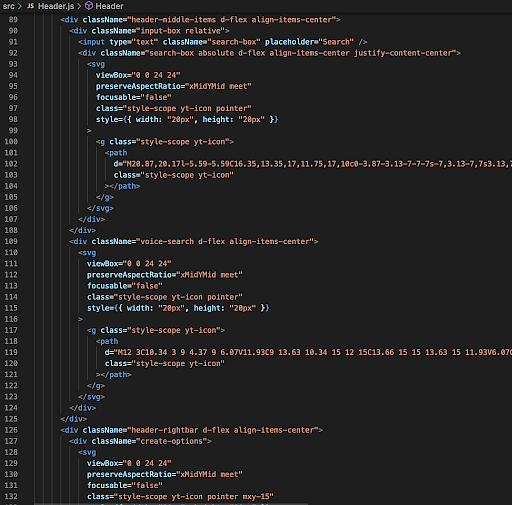Click the horizontal scrollbar at editor bottom

click(x=171, y=504)
